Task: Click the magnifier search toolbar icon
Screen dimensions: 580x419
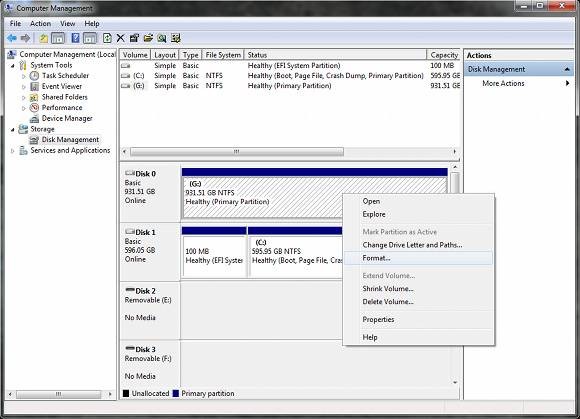Action: (162, 38)
